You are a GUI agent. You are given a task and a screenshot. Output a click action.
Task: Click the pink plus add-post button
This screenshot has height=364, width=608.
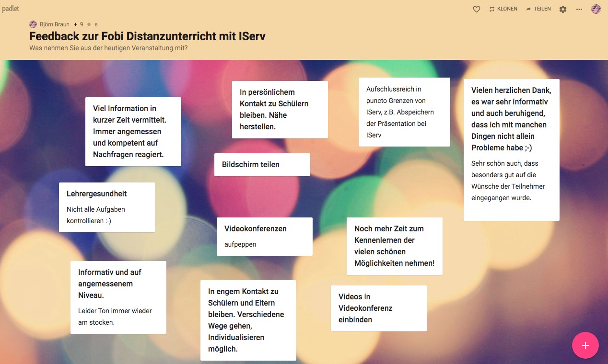585,345
